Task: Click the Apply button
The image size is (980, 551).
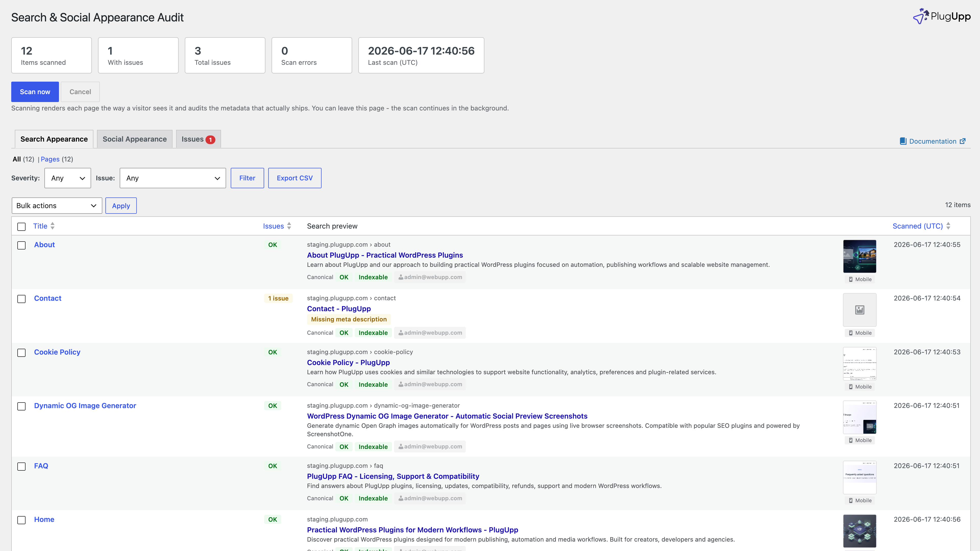Action: [121, 206]
